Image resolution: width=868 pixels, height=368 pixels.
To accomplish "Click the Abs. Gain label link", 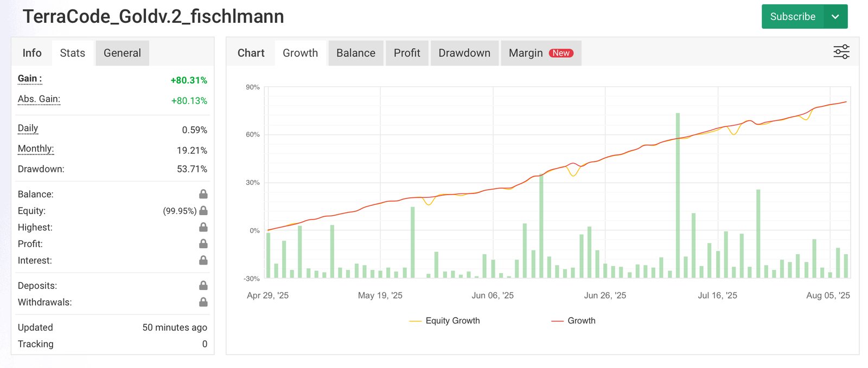I will click(x=39, y=99).
